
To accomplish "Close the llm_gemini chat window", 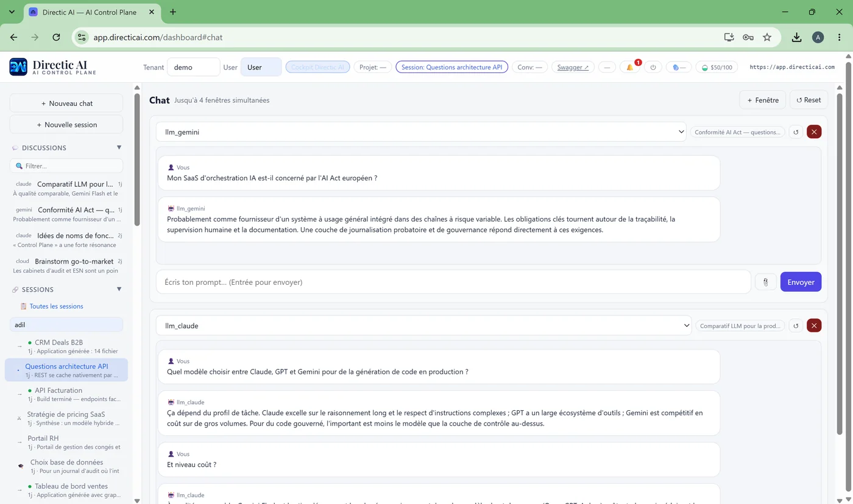I will [814, 131].
